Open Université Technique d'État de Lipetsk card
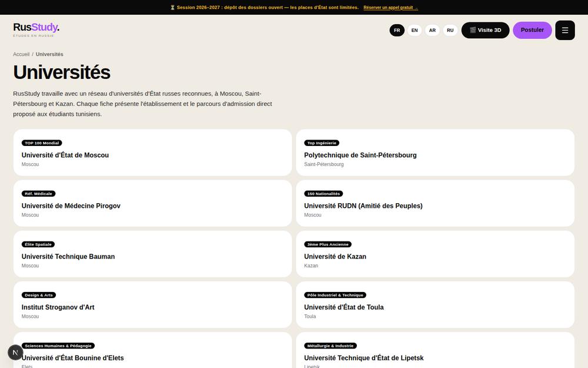The height and width of the screenshot is (368, 588). (435, 350)
